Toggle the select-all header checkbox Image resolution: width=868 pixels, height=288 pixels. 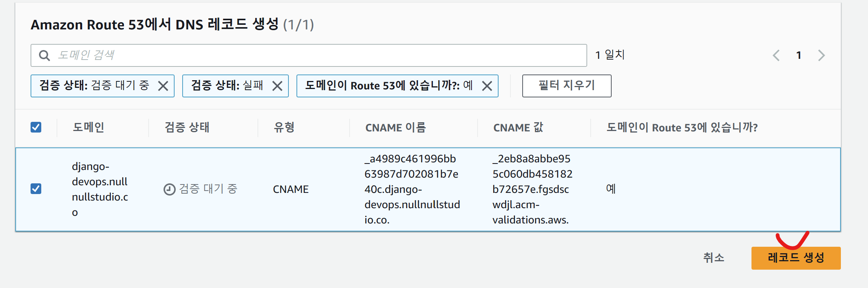[x=36, y=127]
